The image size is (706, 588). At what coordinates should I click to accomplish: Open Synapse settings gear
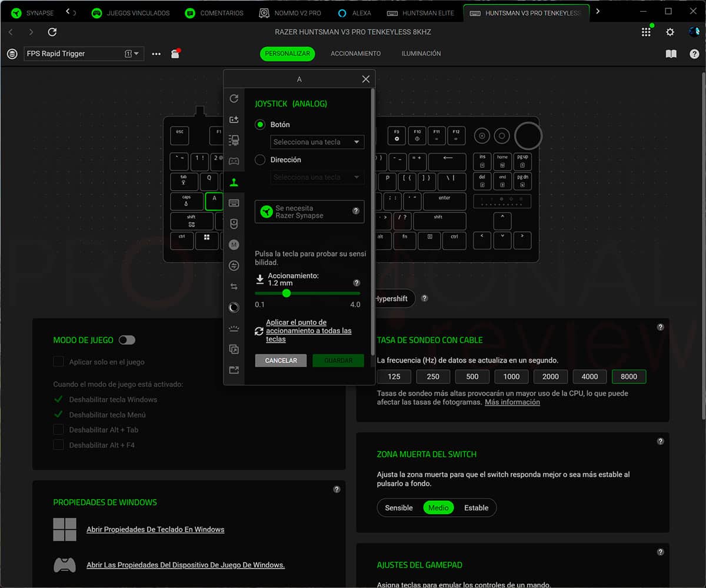click(670, 32)
